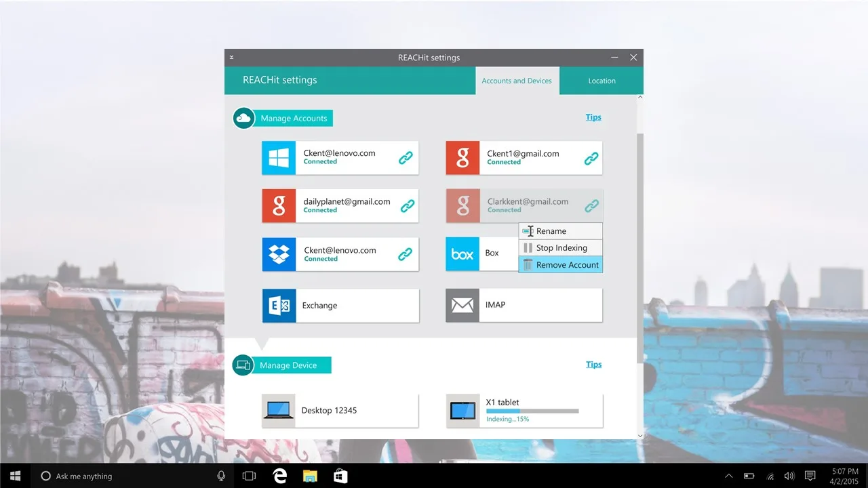Switch to the Location tab
The image size is (868, 488).
[x=601, y=81]
